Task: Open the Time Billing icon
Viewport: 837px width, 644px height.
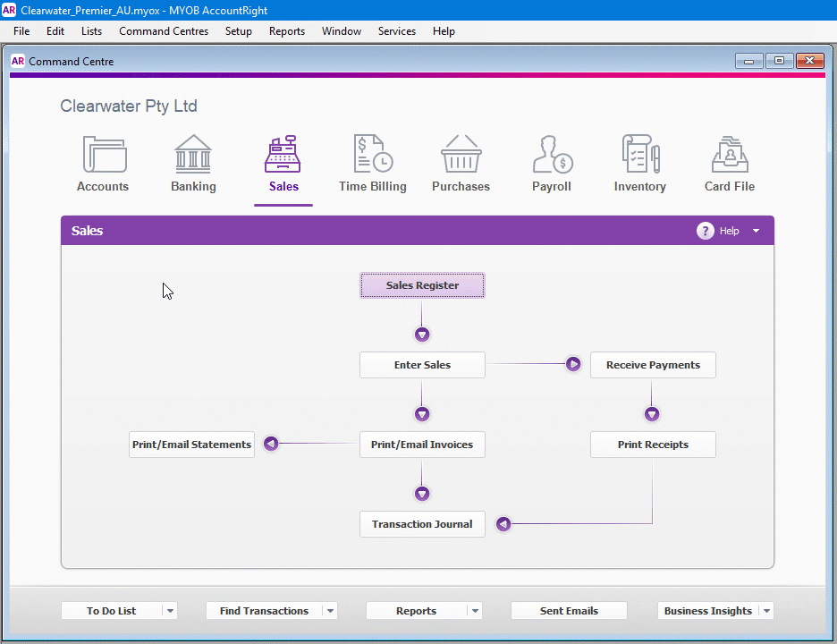Action: [373, 154]
